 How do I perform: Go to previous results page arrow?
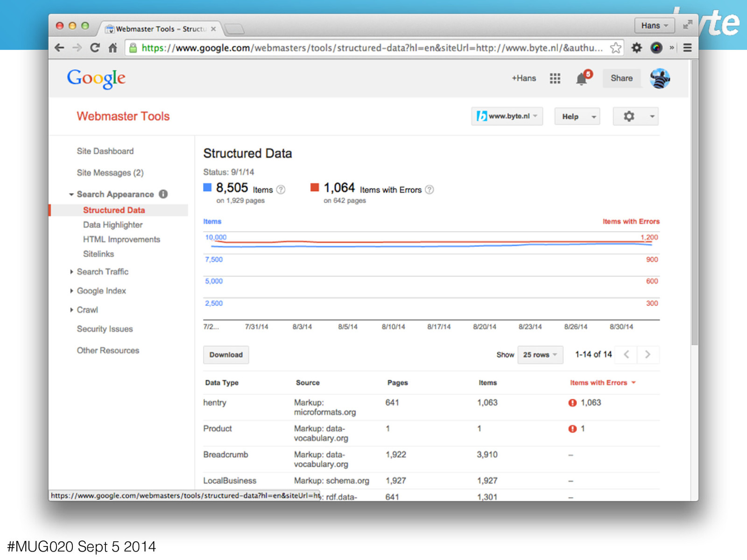point(627,355)
